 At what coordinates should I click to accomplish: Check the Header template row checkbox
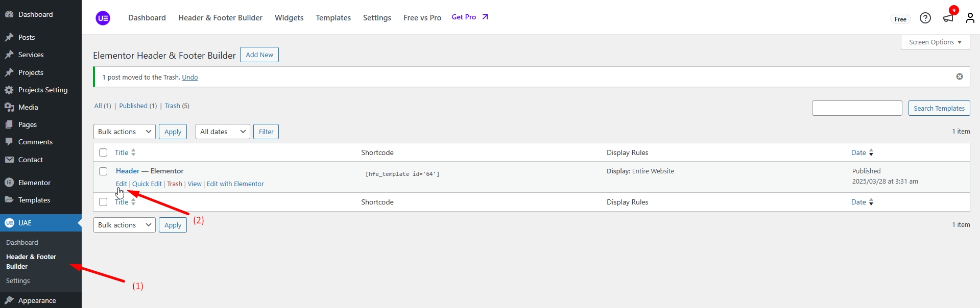coord(103,171)
